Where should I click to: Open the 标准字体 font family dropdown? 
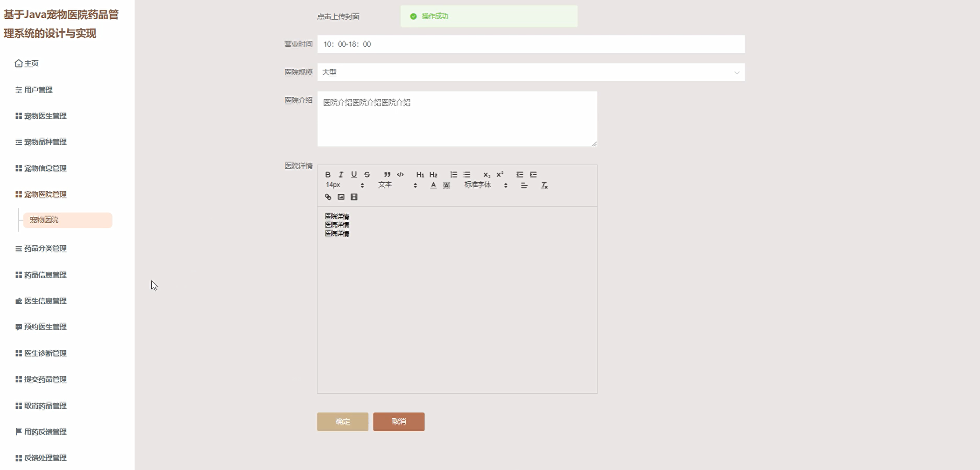coord(486,185)
